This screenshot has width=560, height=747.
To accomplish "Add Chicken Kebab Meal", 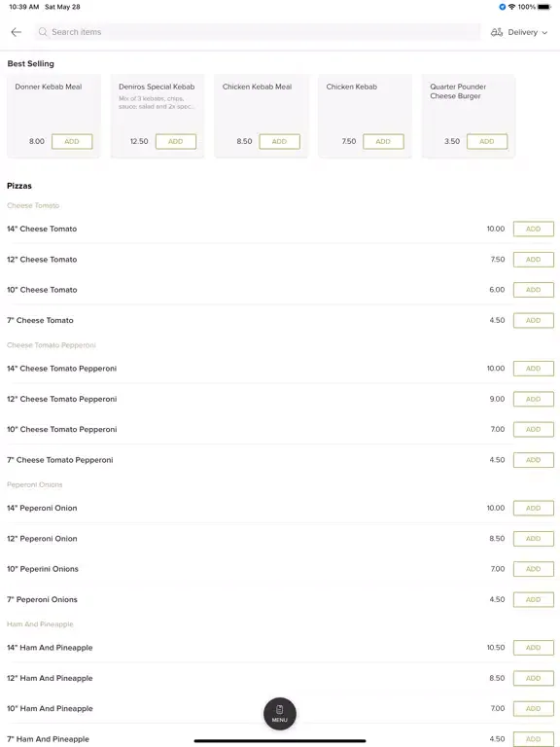I will [x=280, y=141].
